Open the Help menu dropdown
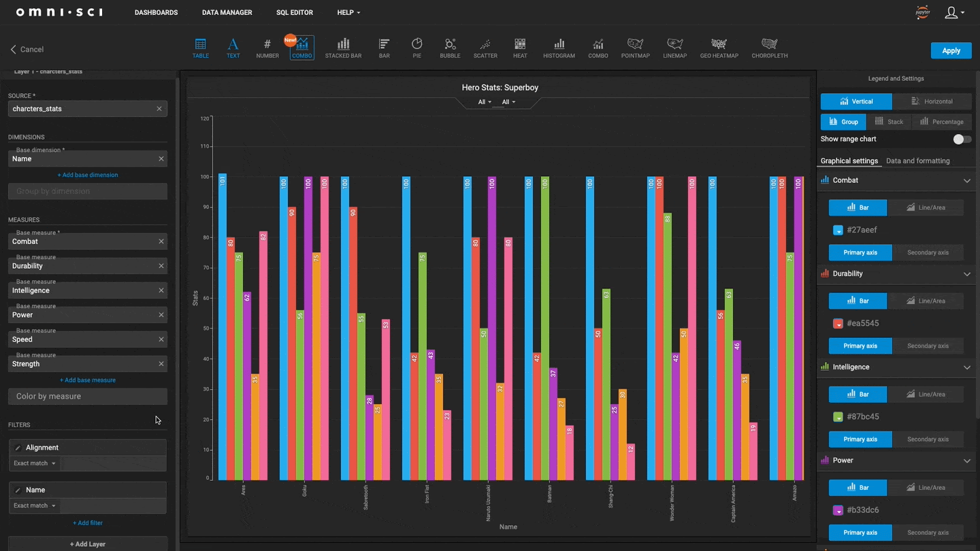 point(348,12)
